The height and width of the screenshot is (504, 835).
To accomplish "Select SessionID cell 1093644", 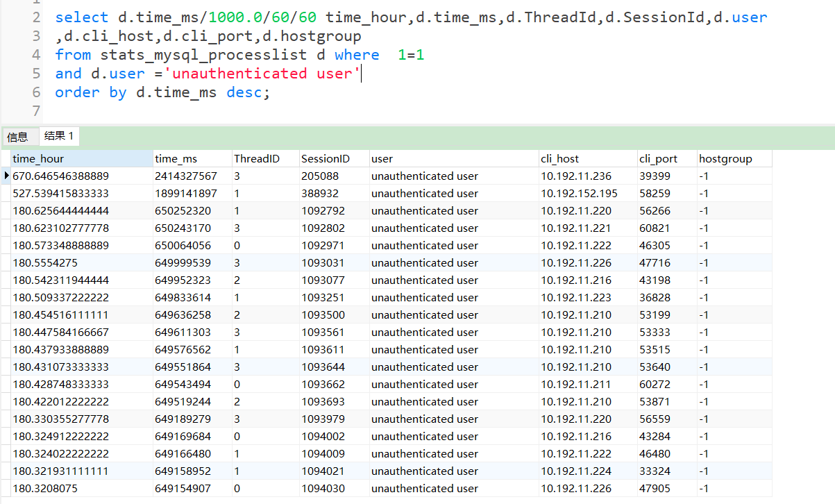I will [x=334, y=367].
